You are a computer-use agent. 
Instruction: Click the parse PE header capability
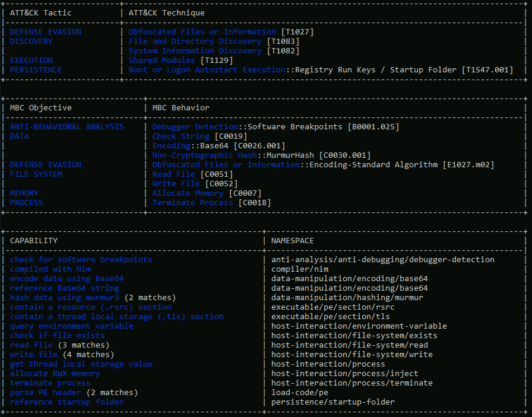point(46,393)
